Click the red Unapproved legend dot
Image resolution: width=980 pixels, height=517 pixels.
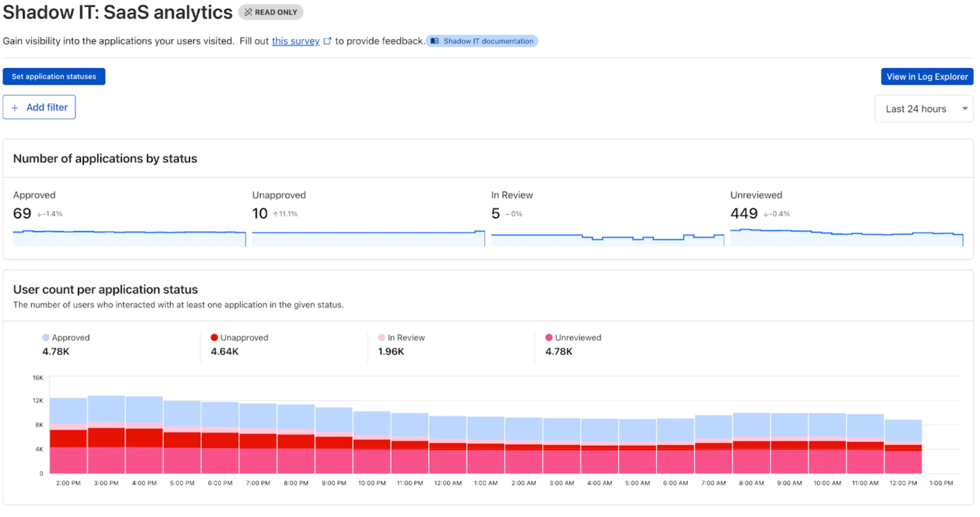(x=214, y=337)
